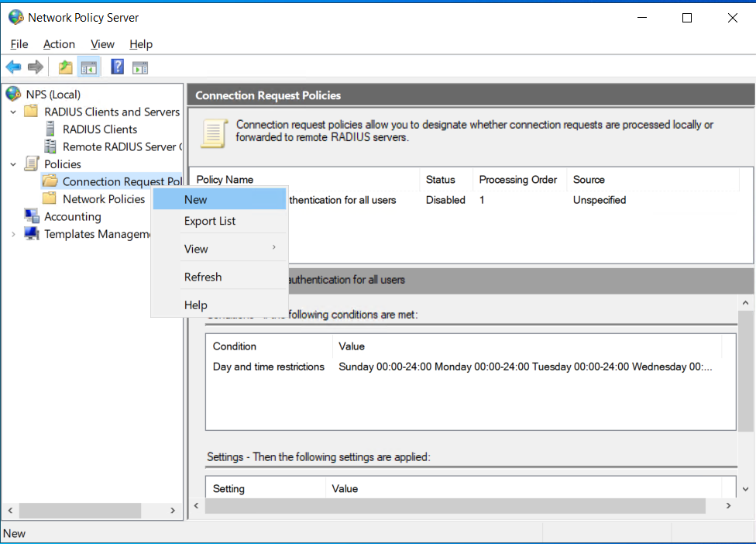756x544 pixels.
Task: Select Accounting tree item
Action: [x=72, y=216]
